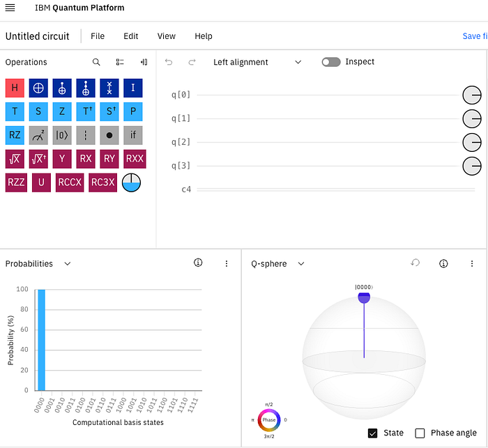Select the RC3X gate
Image resolution: width=488 pixels, height=448 pixels.
(102, 183)
